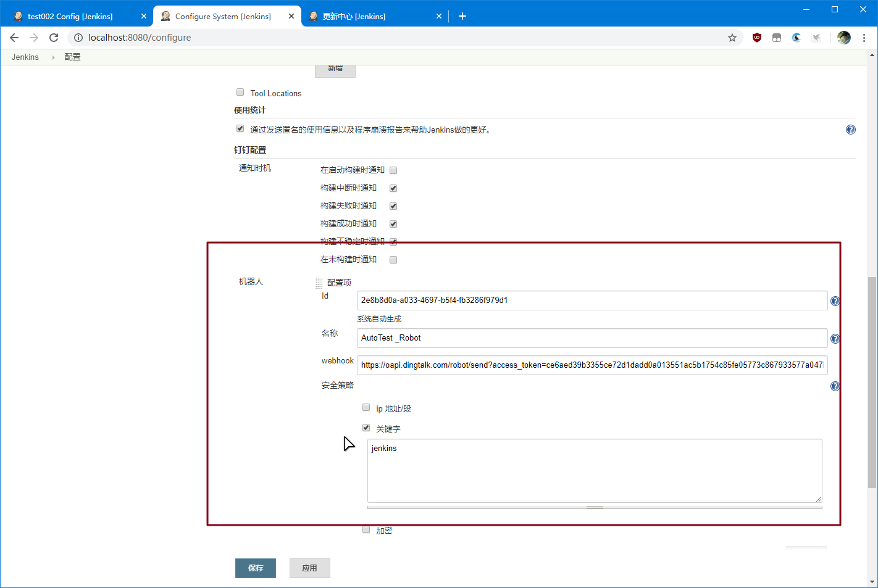Close the test002 Config tab
878x588 pixels.
point(144,16)
